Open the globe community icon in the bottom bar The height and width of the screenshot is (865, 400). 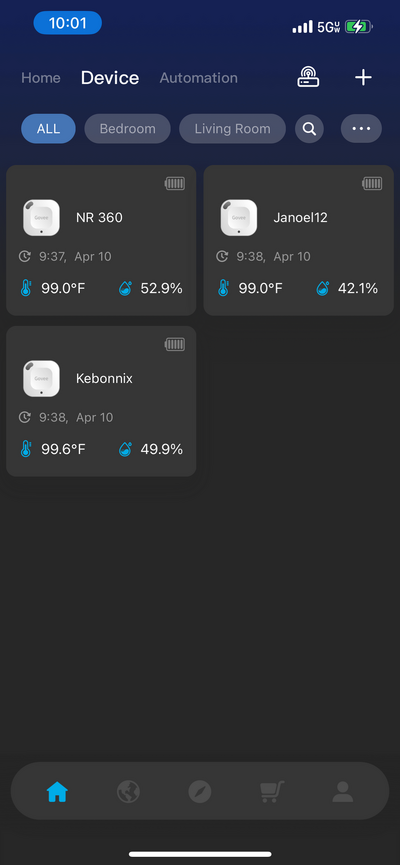coord(129,792)
